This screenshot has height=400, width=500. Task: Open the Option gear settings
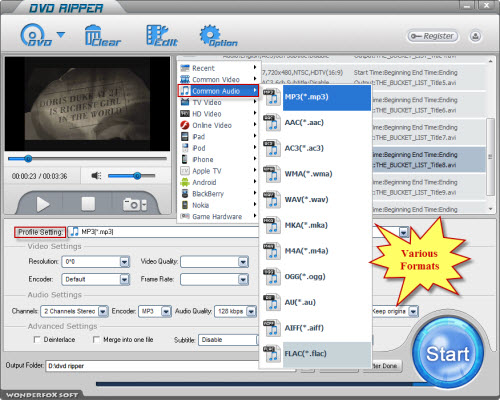218,35
